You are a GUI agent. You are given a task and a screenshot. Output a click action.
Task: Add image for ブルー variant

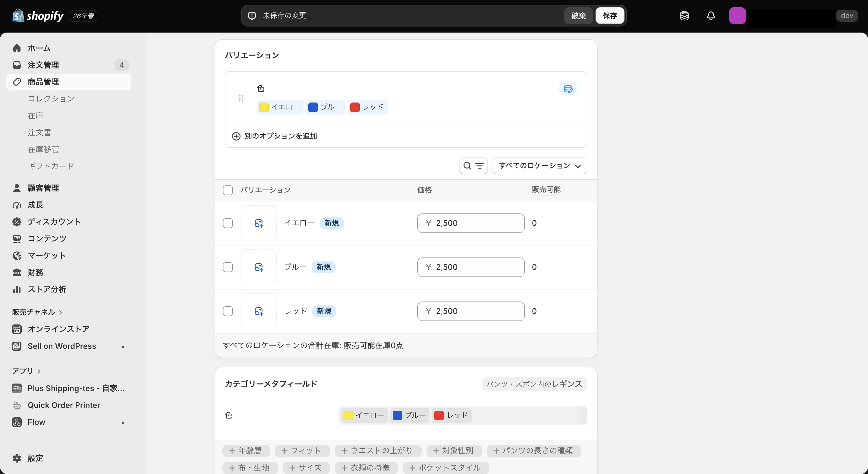[259, 267]
